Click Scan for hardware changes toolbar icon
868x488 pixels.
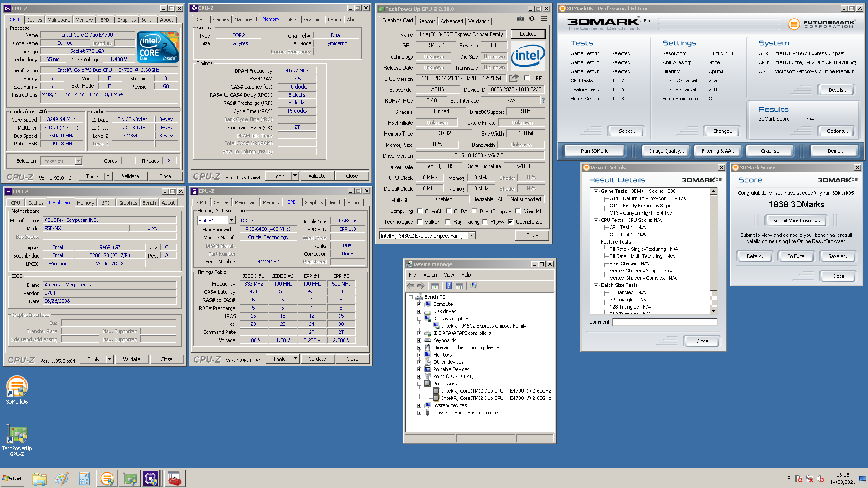coord(473,286)
